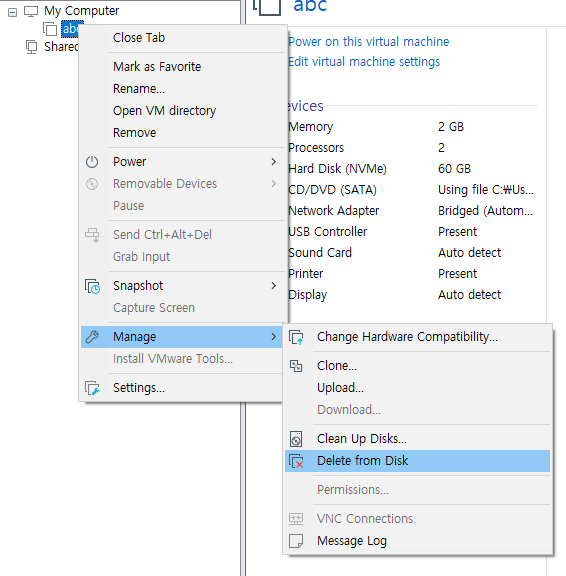
Task: Choose Rename... menu entry
Action: click(183, 89)
